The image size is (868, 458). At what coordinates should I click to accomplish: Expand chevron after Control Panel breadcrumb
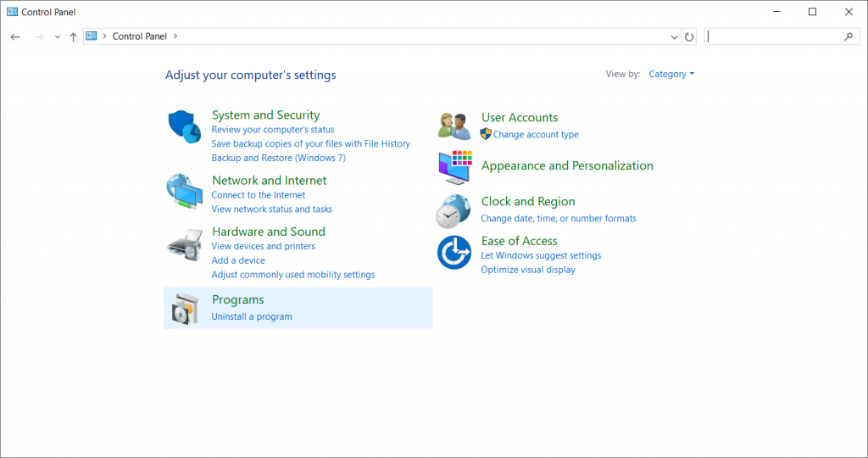175,36
